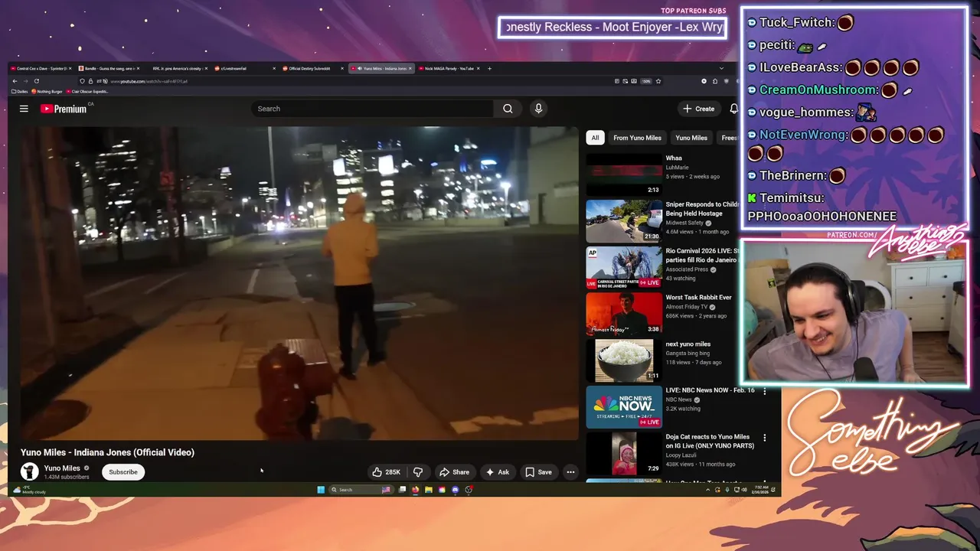Viewport: 980px width, 551px height.
Task: Open weather widget on taskbar
Action: pyautogui.click(x=29, y=490)
